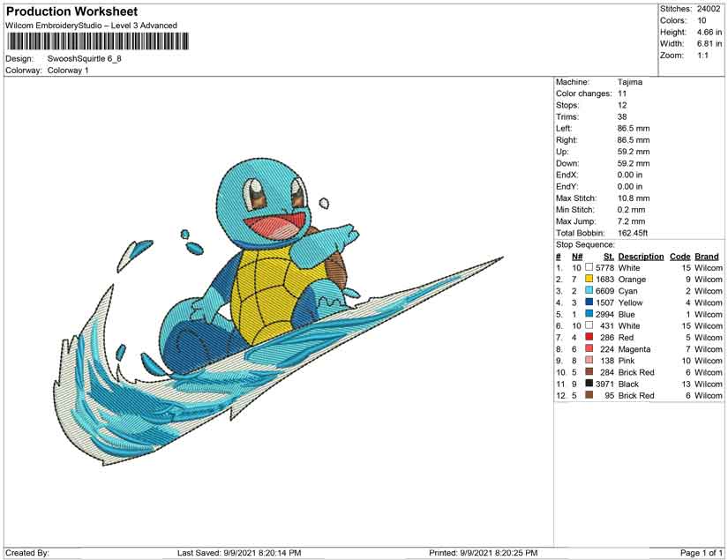Click the Colors count '10' in the header

(702, 20)
